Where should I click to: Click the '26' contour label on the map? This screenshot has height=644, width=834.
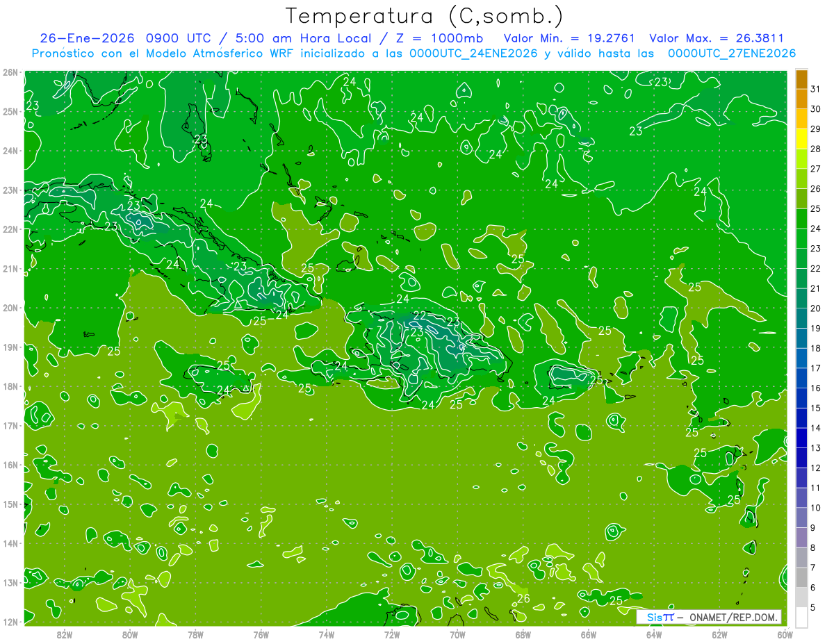[523, 598]
